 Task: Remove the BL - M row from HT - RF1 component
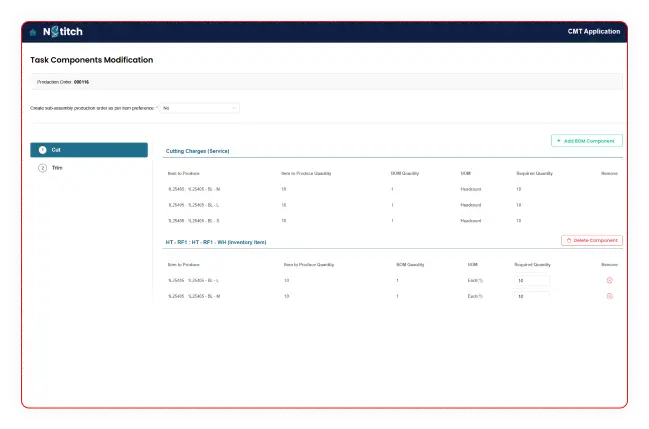[x=609, y=296]
